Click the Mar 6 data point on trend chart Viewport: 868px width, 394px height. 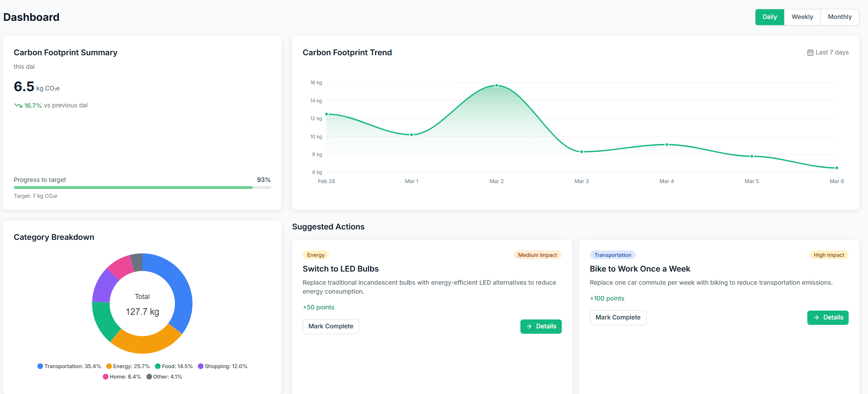click(837, 168)
